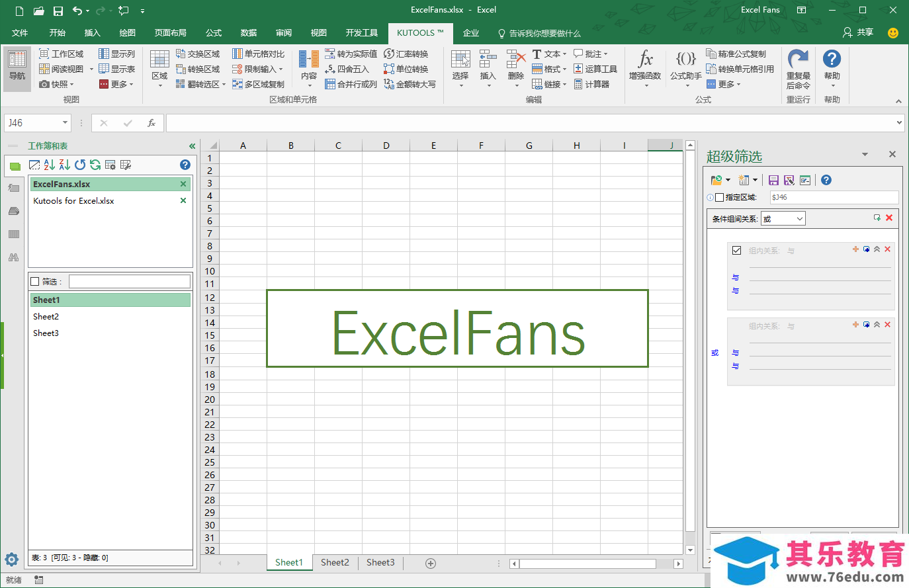Switch to the 公式 Formulas ribbon tab
Viewport: 909px width, 588px height.
tap(214, 32)
